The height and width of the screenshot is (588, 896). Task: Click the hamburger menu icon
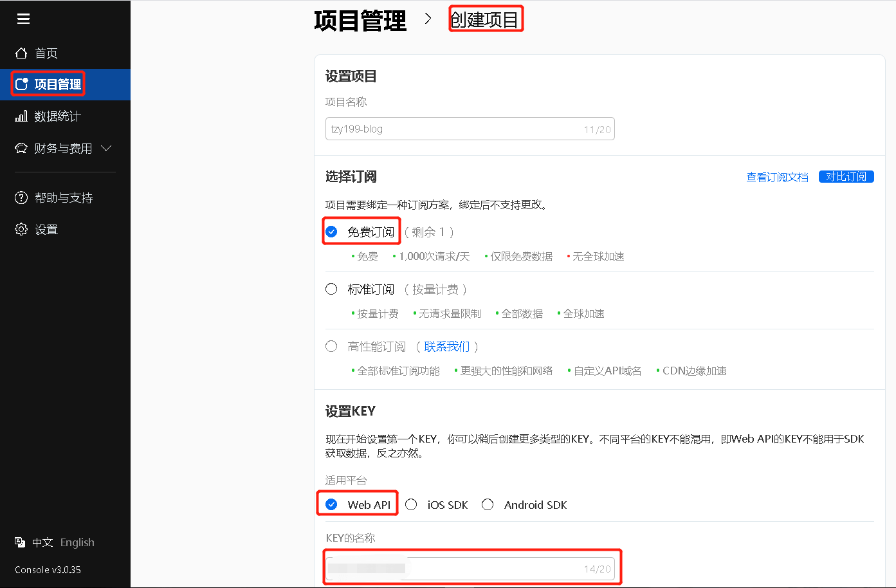(24, 19)
